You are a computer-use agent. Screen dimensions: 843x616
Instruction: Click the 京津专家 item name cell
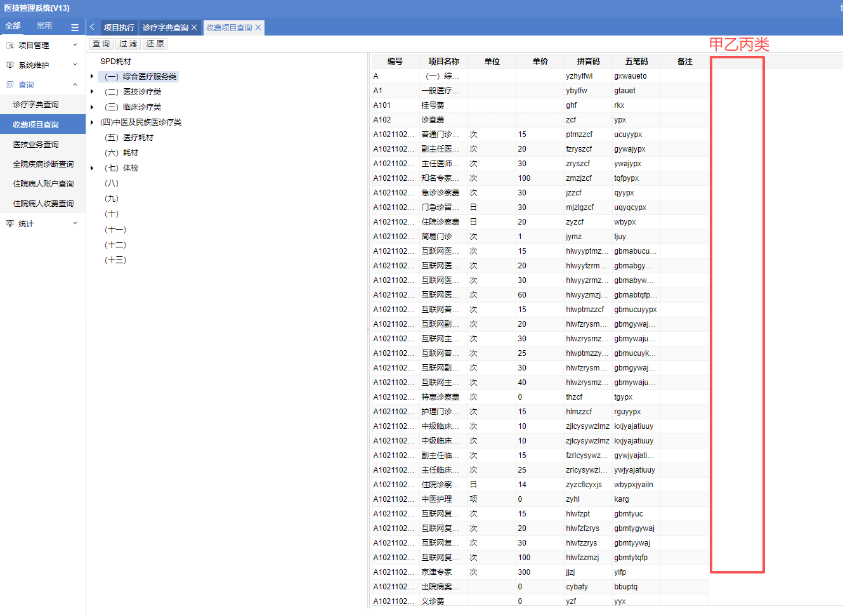pyautogui.click(x=443, y=572)
